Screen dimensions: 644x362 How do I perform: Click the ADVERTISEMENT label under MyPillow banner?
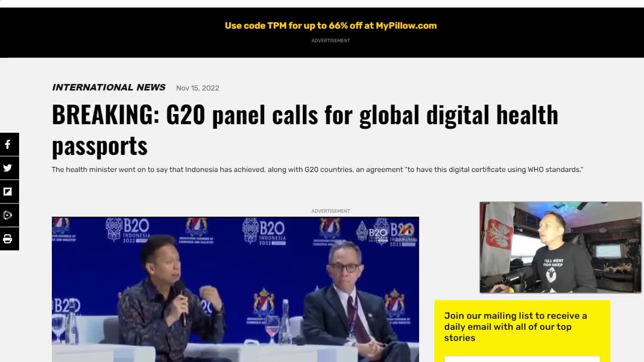(x=331, y=41)
